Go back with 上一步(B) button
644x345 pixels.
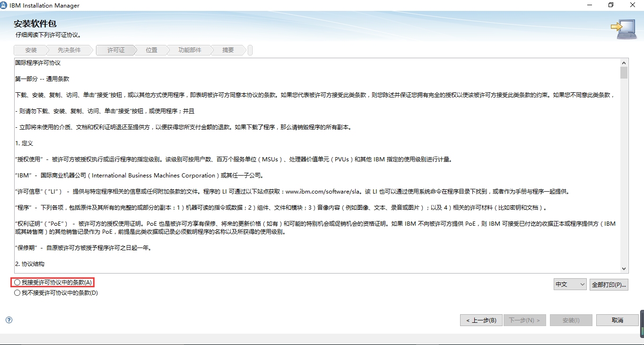pyautogui.click(x=481, y=320)
